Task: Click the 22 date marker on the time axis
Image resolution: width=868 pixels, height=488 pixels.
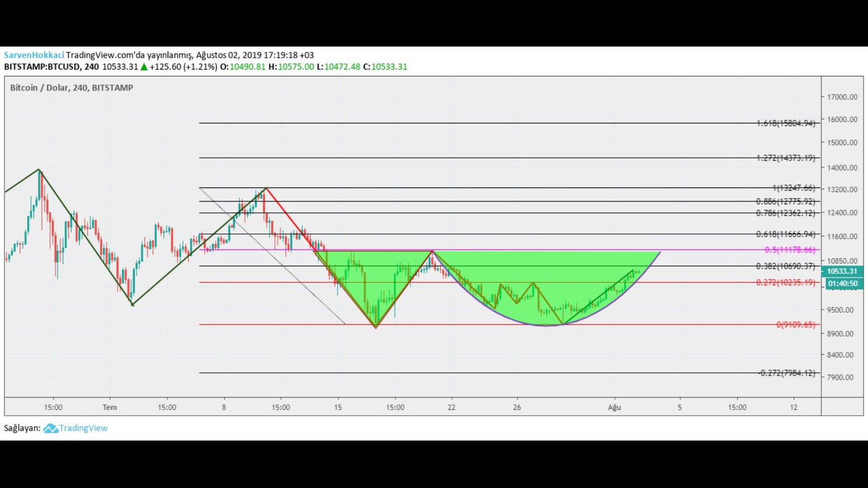Action: tap(451, 407)
